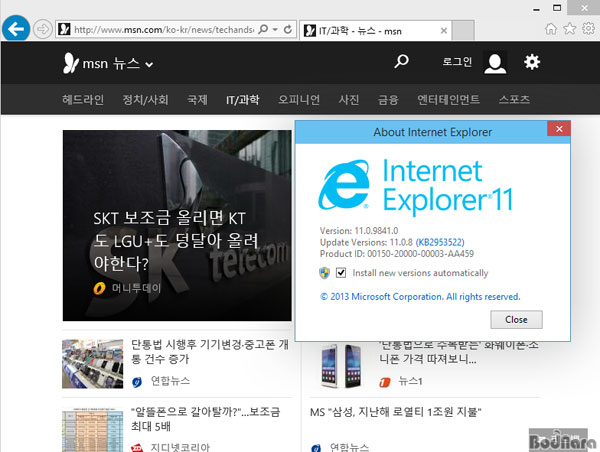Screen dimensions: 600x452
Task: Open the 국제 news section
Action: point(197,100)
